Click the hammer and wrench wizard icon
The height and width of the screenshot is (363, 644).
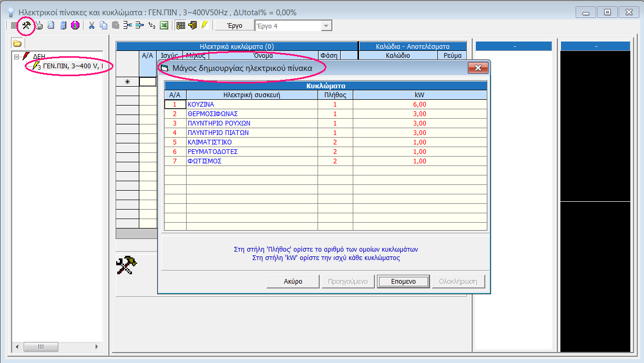click(x=26, y=25)
